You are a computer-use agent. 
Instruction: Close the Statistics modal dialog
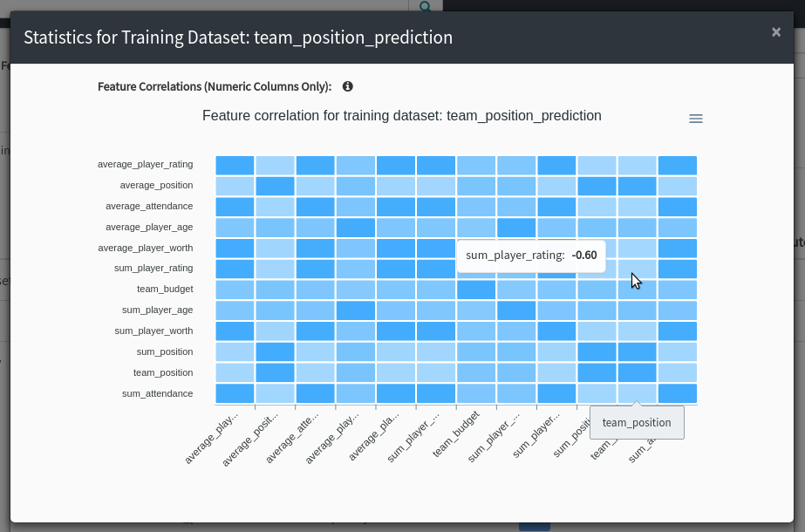[x=776, y=32]
